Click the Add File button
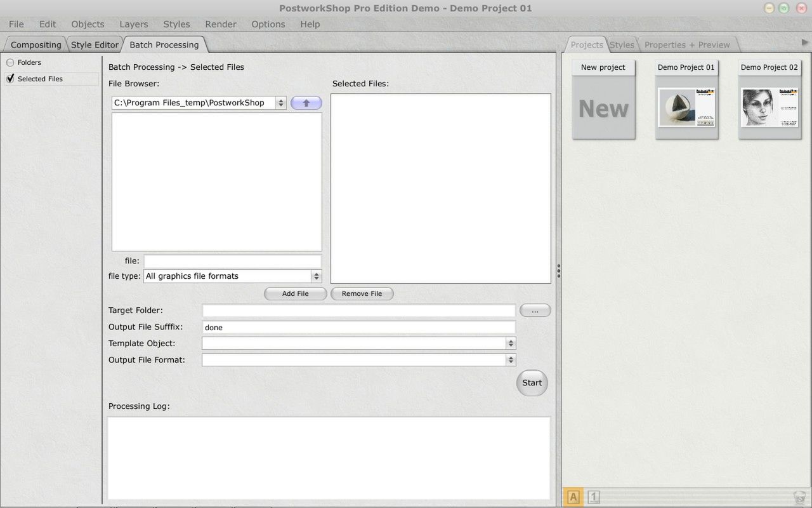The width and height of the screenshot is (812, 508). pyautogui.click(x=296, y=293)
